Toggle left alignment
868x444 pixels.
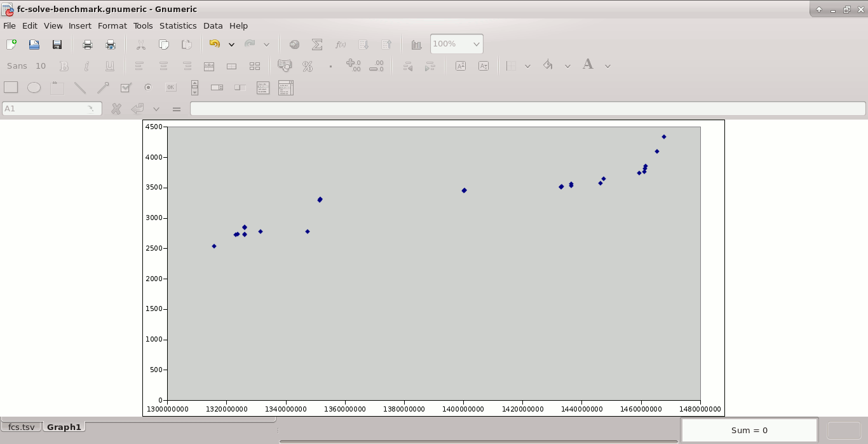[x=140, y=66]
